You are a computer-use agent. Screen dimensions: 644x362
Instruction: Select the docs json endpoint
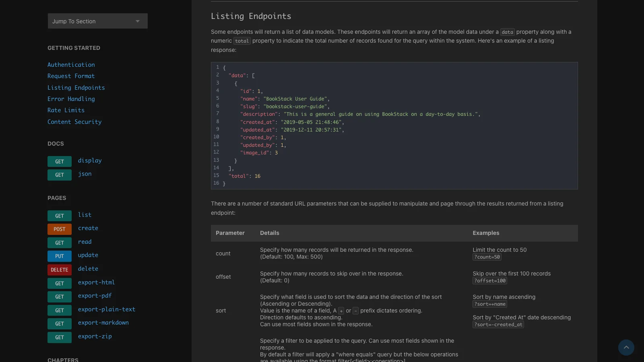[85, 174]
